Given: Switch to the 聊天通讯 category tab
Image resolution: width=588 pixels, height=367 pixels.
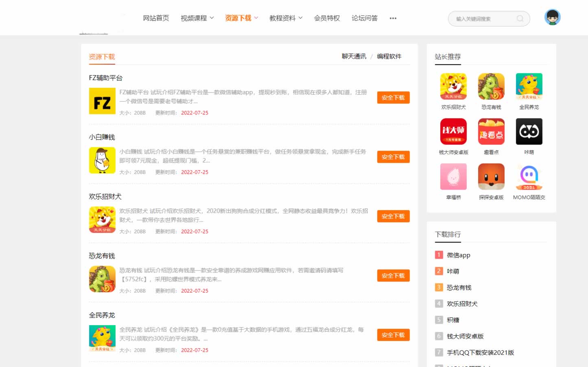Looking at the screenshot, I should (354, 56).
